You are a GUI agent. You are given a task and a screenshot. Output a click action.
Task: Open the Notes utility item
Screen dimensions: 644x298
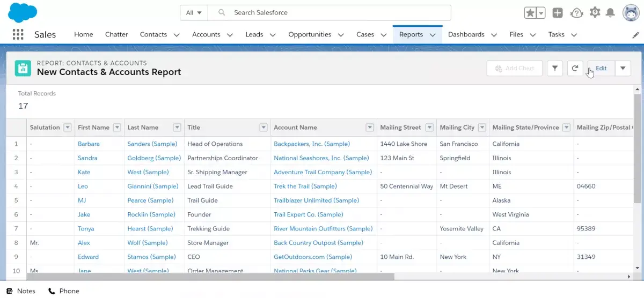(x=21, y=291)
